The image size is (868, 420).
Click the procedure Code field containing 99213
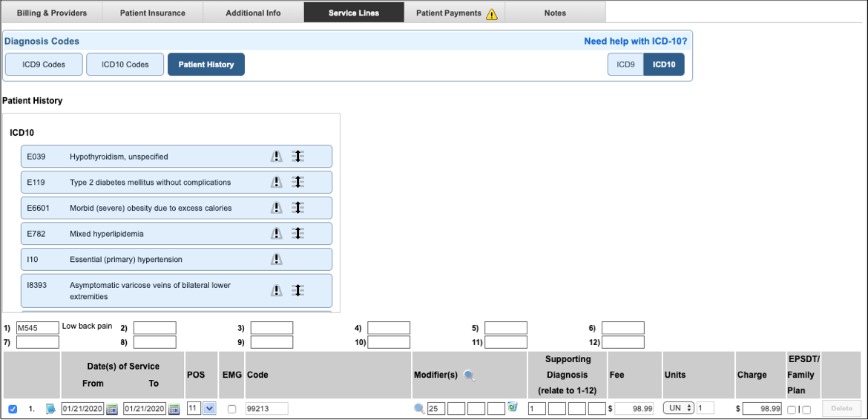tap(267, 409)
